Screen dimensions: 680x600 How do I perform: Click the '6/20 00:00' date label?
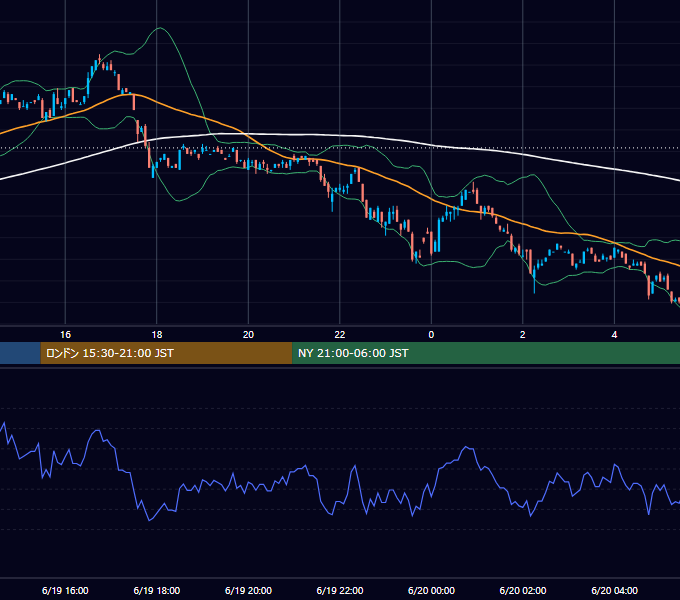coord(431,590)
